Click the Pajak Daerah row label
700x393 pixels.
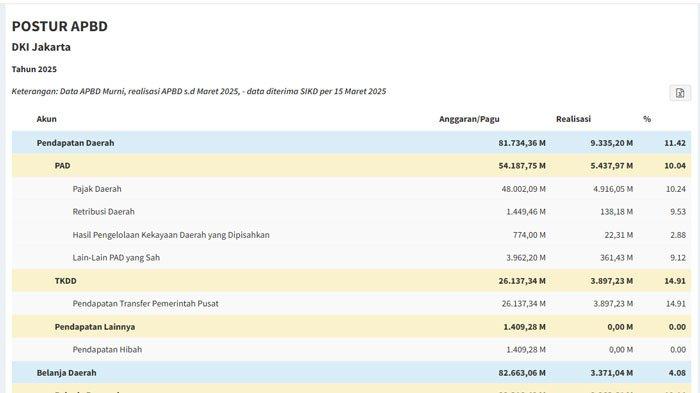coord(97,189)
